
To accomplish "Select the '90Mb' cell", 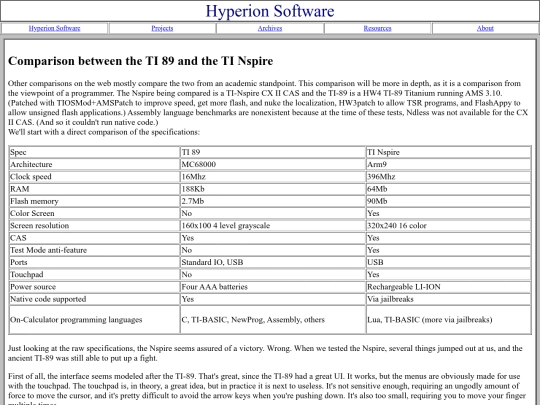I will 448,201.
